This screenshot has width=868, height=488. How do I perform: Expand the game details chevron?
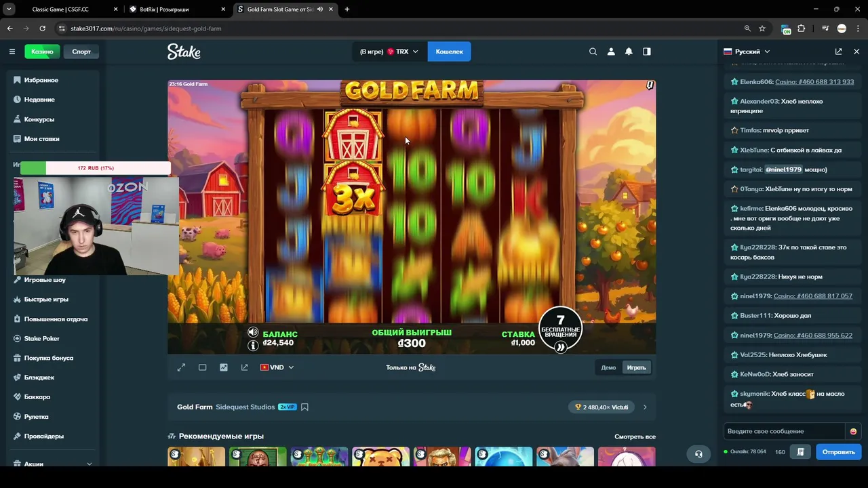pos(645,407)
